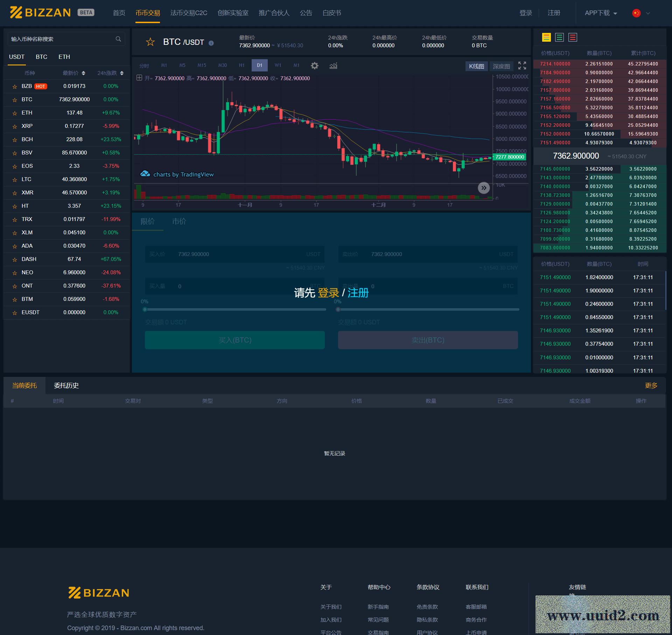
Task: Open the APP下载 dropdown
Action: (600, 13)
